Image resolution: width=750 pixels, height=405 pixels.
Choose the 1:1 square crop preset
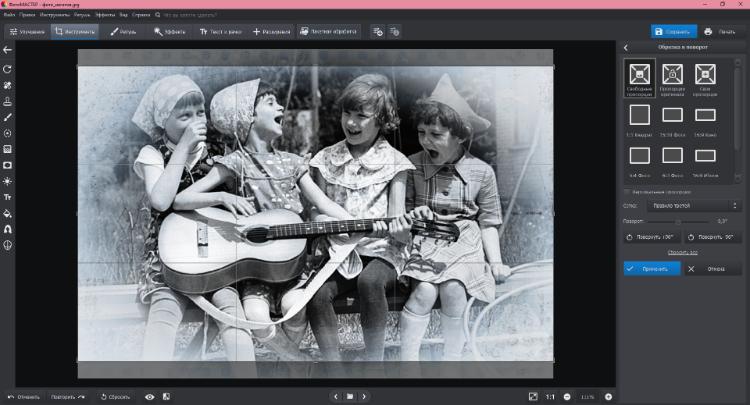click(x=639, y=116)
